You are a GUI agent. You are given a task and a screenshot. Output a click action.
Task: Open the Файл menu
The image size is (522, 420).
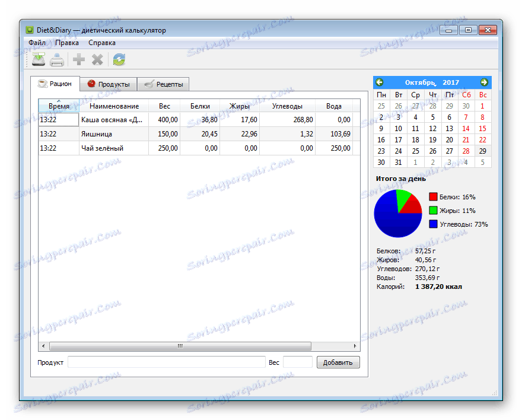click(37, 43)
